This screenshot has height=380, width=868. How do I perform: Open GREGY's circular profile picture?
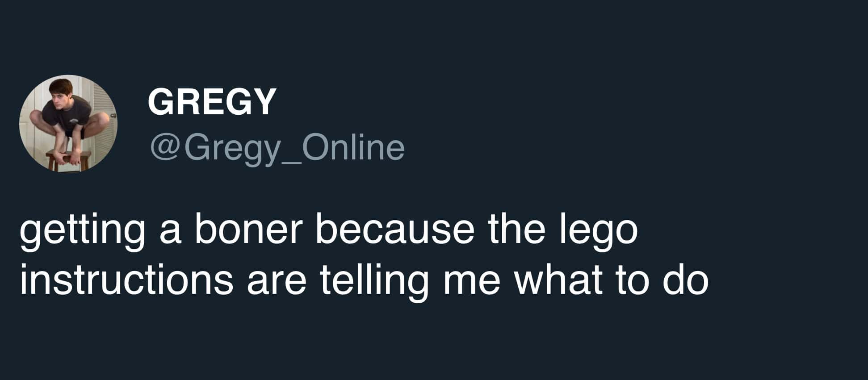point(68,124)
